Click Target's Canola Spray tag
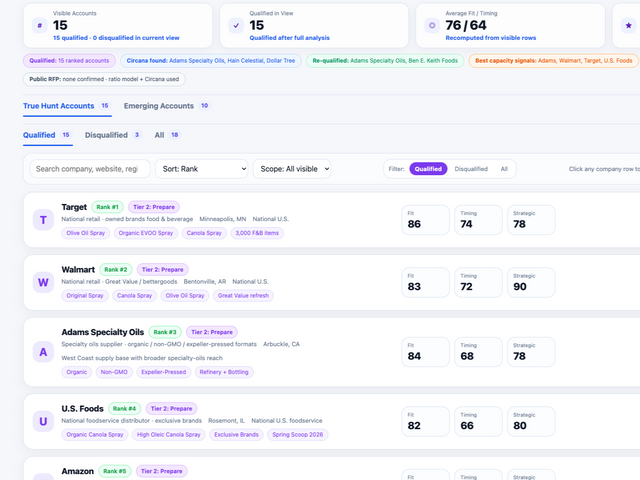Screen dimensions: 640x480 (x=204, y=233)
